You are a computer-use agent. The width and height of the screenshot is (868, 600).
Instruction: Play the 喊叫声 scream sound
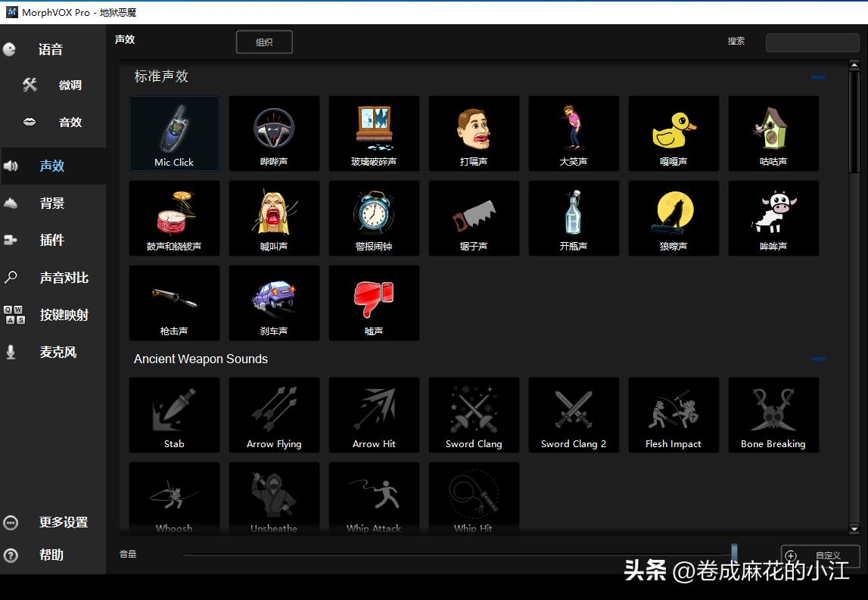274,218
